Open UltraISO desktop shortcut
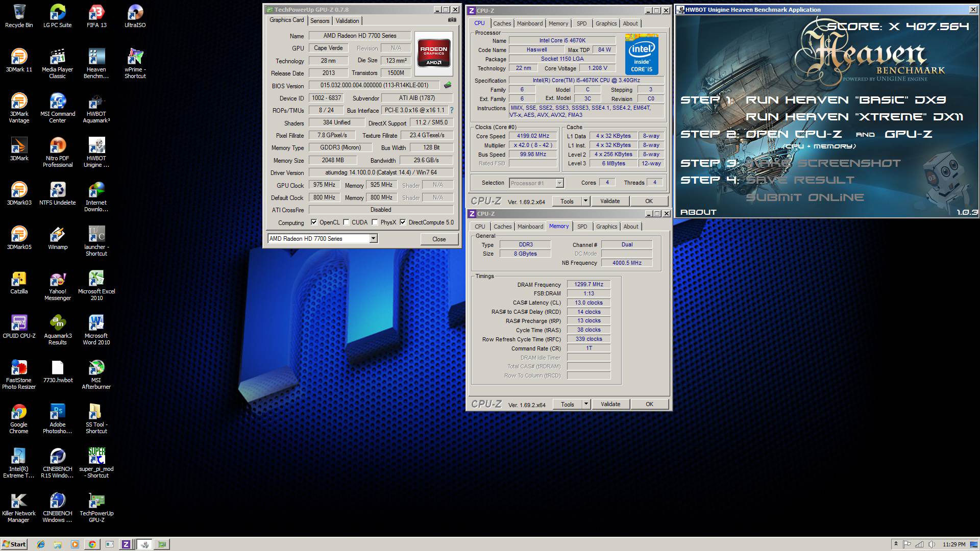 (135, 16)
